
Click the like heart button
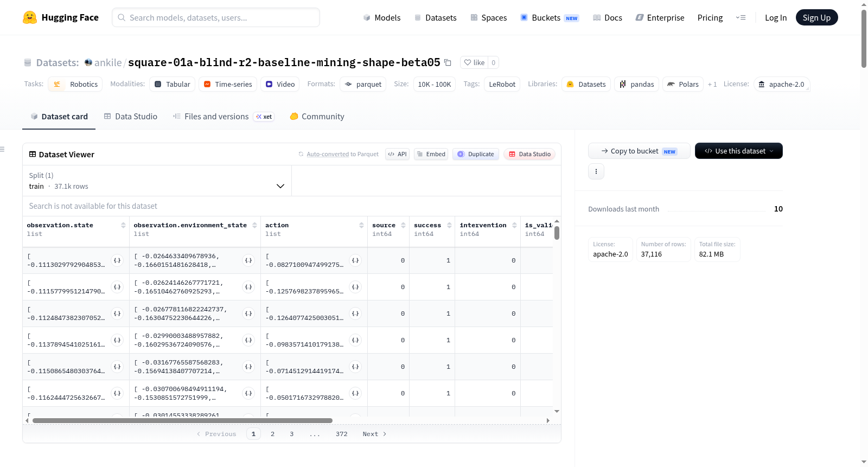pyautogui.click(x=474, y=62)
